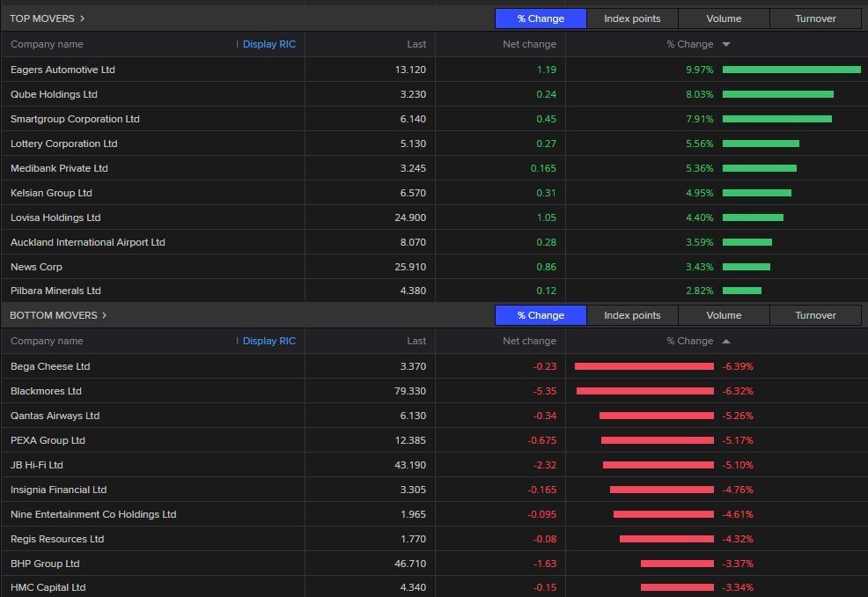The image size is (868, 597).
Task: Select News Corp row
Action: tap(434, 267)
